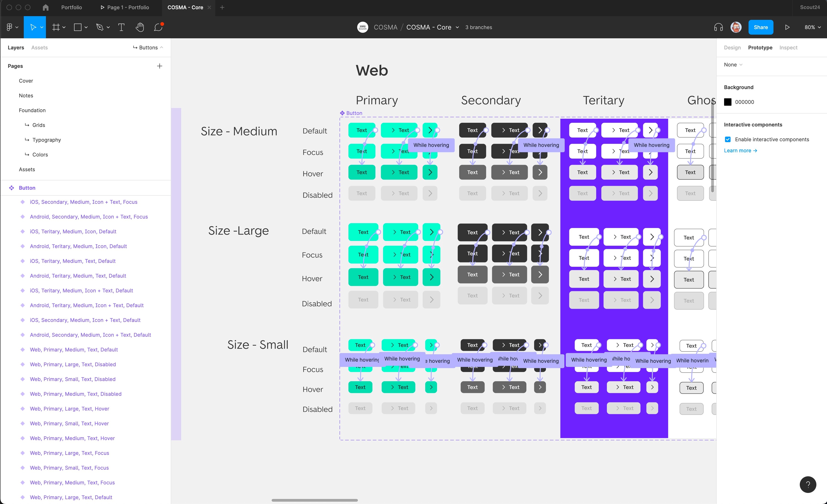This screenshot has width=827, height=504.
Task: Switch to the Design tab
Action: (732, 48)
